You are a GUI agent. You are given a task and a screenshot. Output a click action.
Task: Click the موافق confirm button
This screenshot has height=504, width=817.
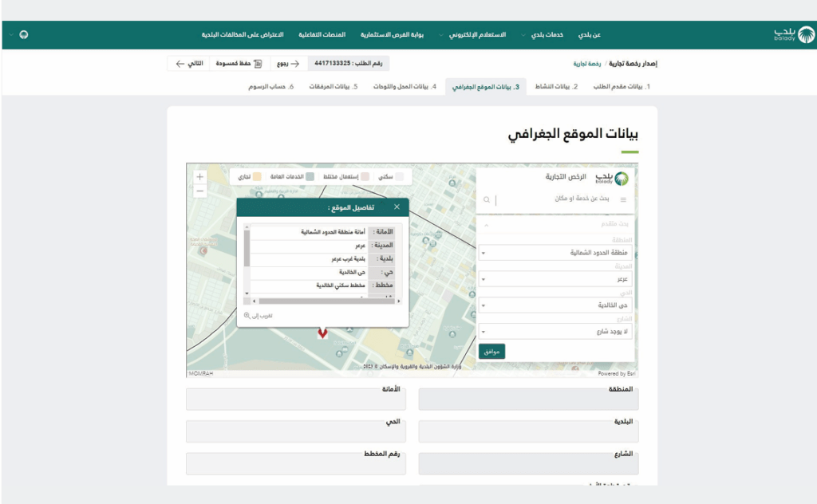[x=491, y=351]
